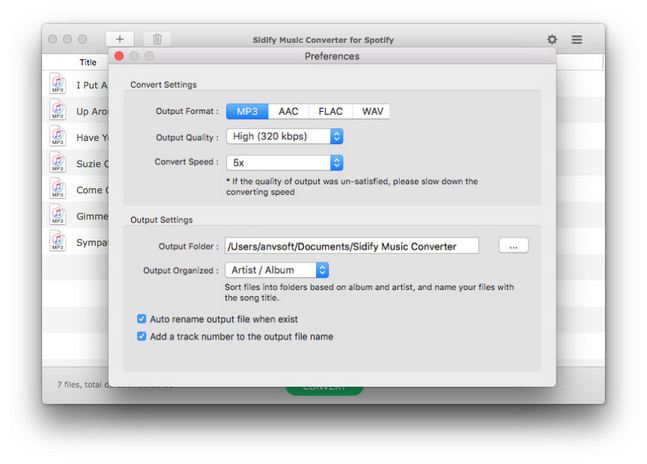The width and height of the screenshot is (647, 464).
Task: Click the green Convert button behind Preferences
Action: [324, 390]
